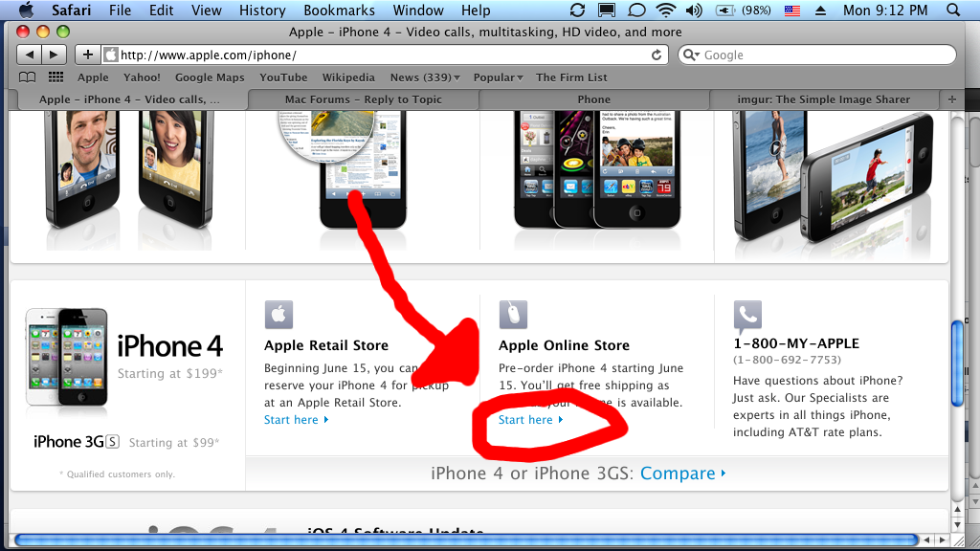
Task: Click the iPhone 4 product image
Action: 67,358
